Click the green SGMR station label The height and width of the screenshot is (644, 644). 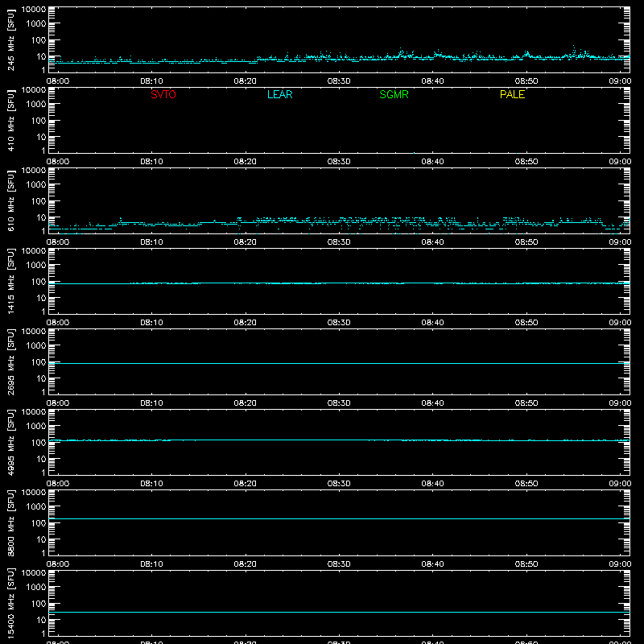394,94
